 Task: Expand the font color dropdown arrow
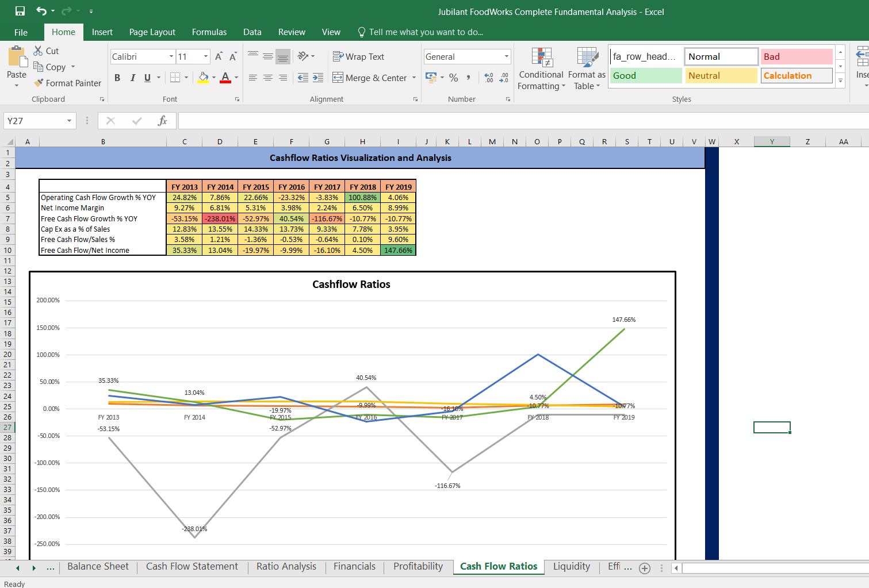pyautogui.click(x=236, y=78)
